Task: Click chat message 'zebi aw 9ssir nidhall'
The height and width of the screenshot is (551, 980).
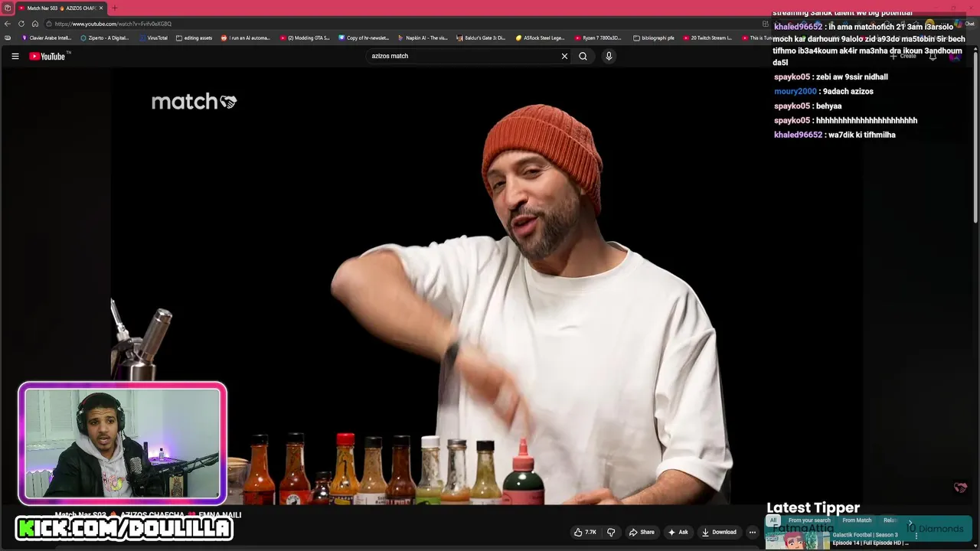Action: 852,77
